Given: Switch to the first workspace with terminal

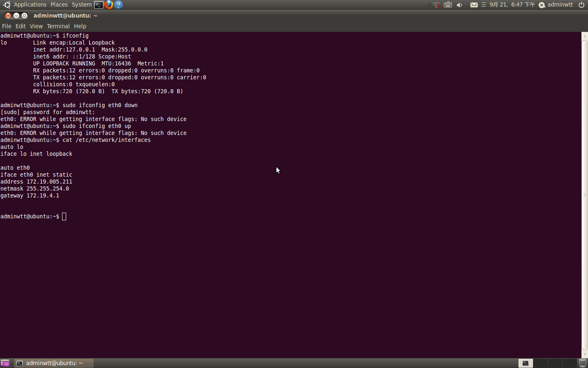Looking at the screenshot, I should pyautogui.click(x=526, y=363).
